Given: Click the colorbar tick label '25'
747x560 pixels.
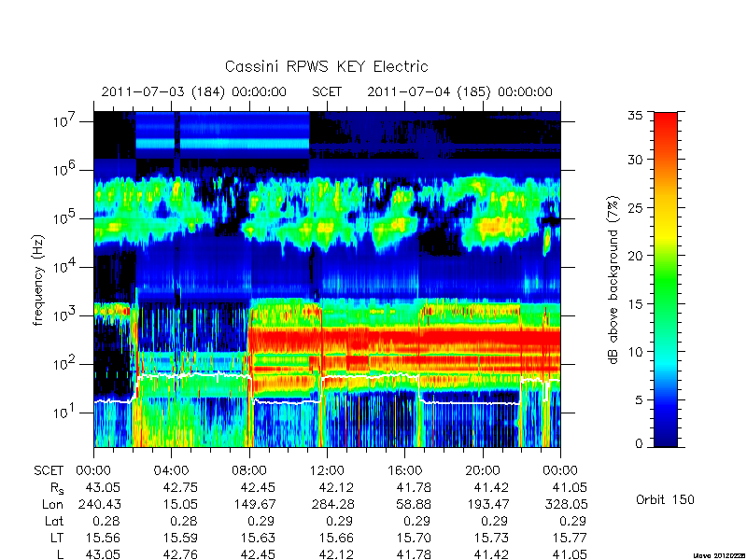Looking at the screenshot, I should [x=636, y=208].
